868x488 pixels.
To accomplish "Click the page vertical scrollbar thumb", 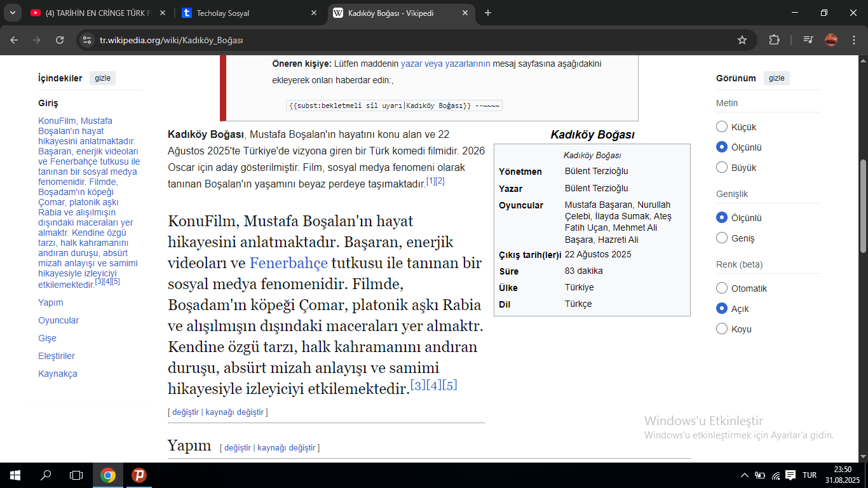I will pos(863,206).
